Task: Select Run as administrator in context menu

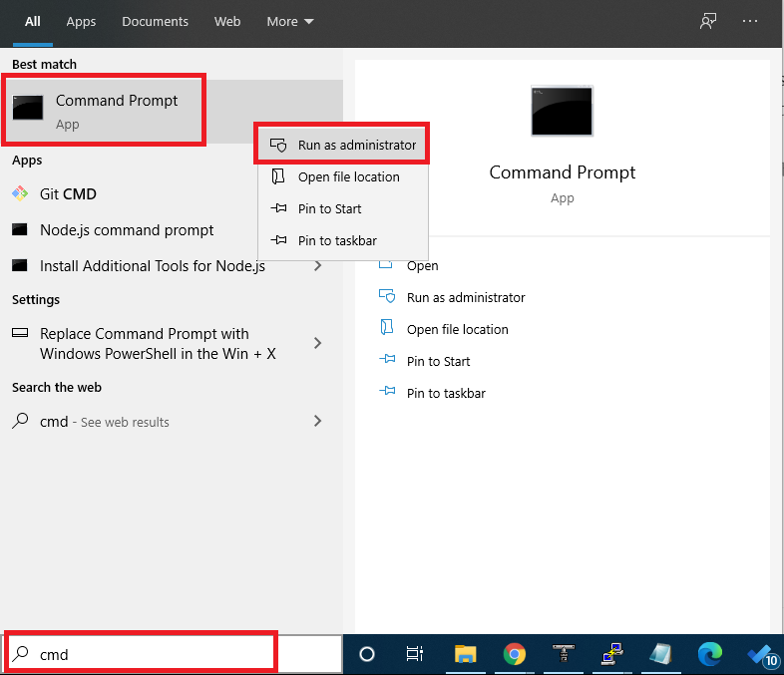Action: coord(342,145)
